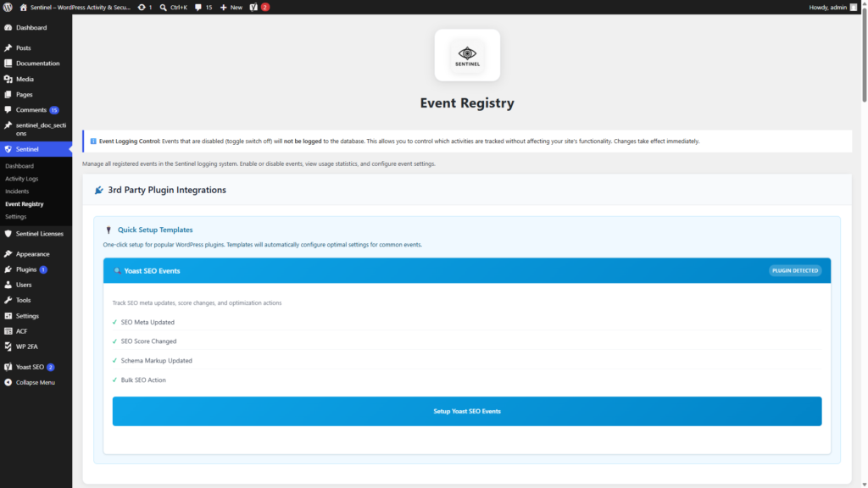The image size is (868, 488).
Task: Open Sentinel Settings submenu link
Action: (15, 217)
